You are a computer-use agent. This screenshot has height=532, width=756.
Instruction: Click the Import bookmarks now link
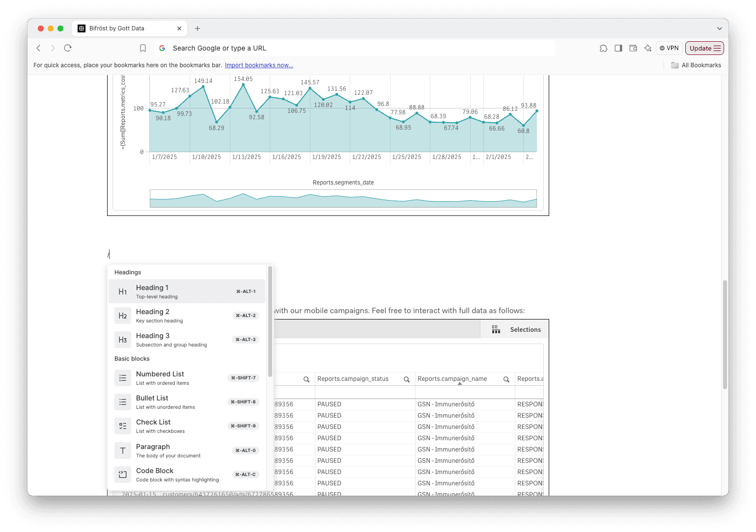259,65
